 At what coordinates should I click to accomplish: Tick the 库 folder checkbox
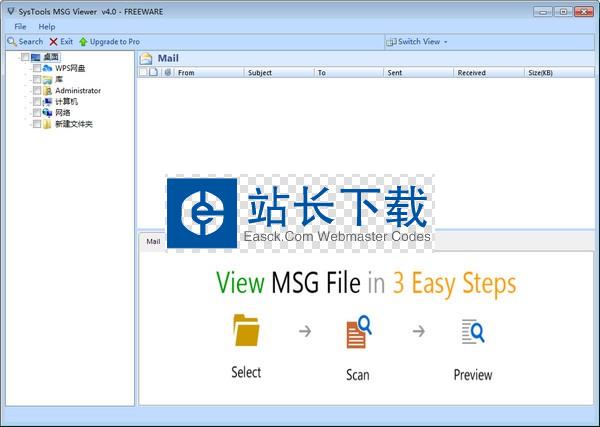37,79
